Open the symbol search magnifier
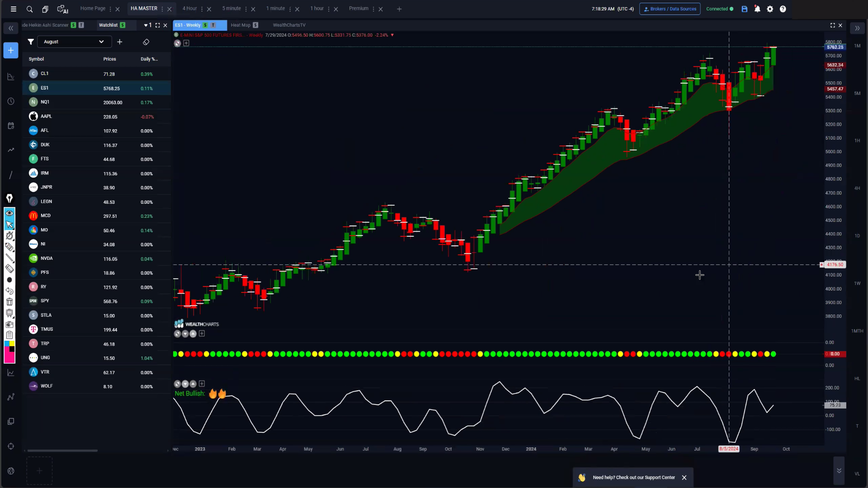The image size is (868, 488). [x=29, y=9]
